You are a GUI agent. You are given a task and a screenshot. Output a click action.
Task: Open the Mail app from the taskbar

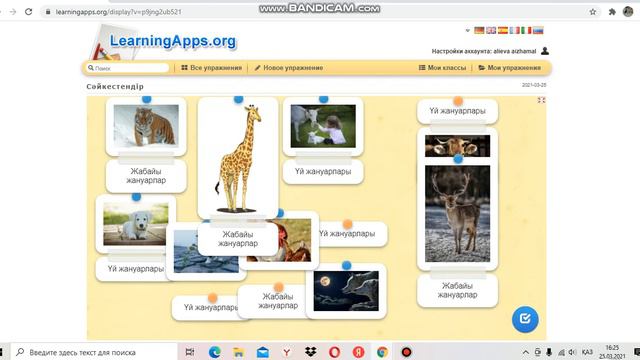coord(262,352)
